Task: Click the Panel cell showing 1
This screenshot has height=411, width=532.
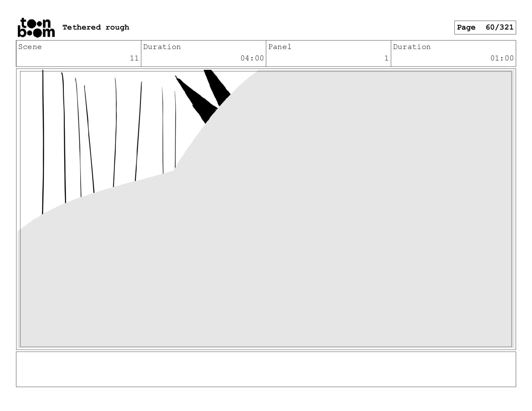Action: tap(328, 53)
